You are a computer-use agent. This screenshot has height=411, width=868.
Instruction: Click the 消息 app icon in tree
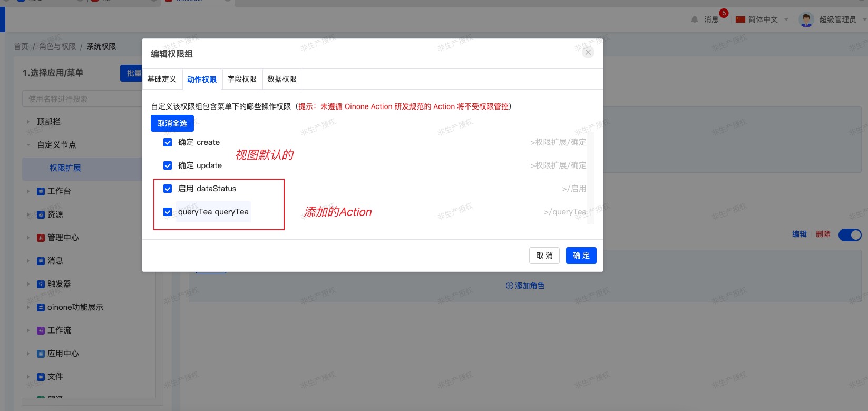[41, 261]
